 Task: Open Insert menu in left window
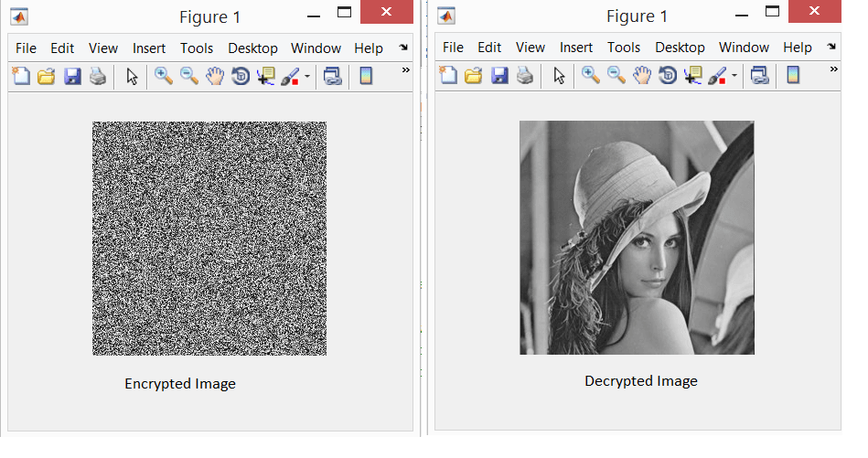tap(149, 48)
